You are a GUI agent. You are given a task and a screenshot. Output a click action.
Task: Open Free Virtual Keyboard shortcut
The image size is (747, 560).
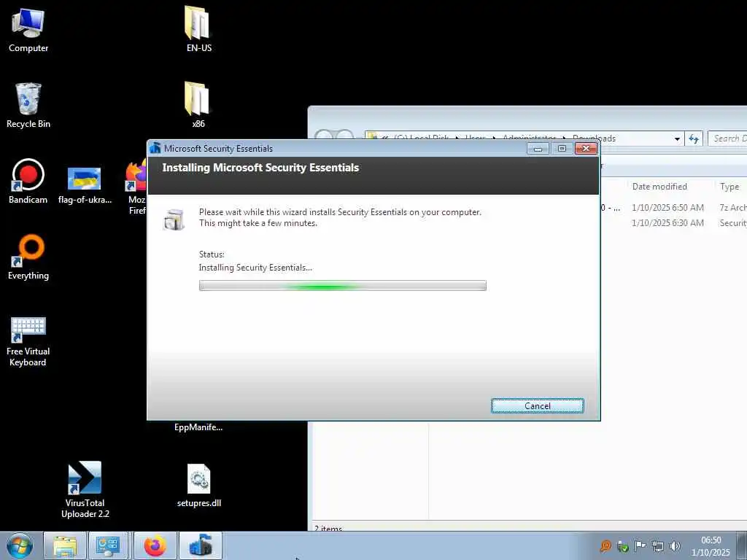click(x=28, y=341)
